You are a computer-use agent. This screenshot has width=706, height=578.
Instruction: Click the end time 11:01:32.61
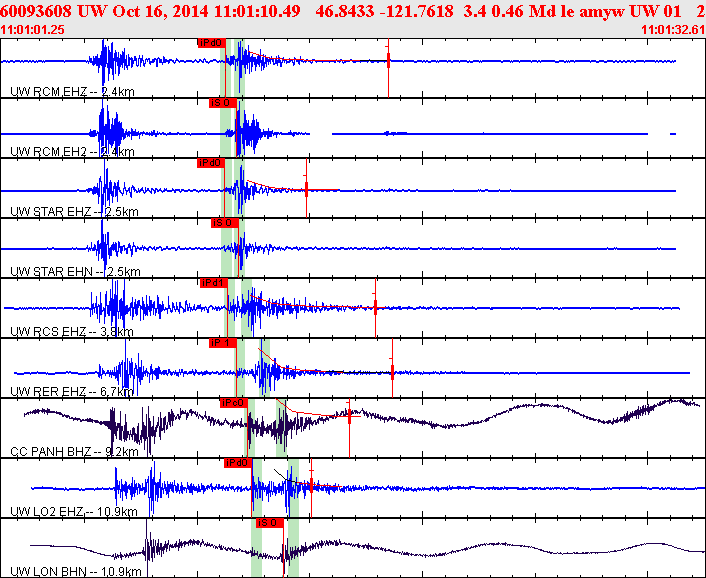(673, 30)
